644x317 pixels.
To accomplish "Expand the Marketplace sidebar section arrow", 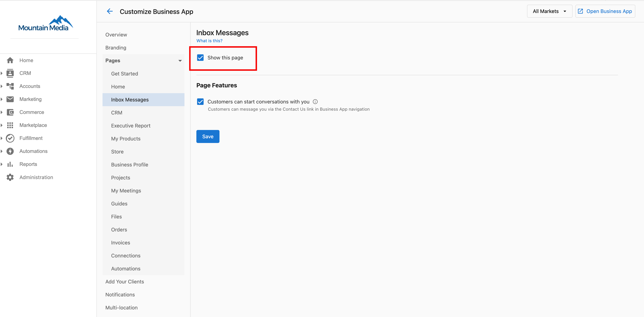I will pyautogui.click(x=1, y=125).
